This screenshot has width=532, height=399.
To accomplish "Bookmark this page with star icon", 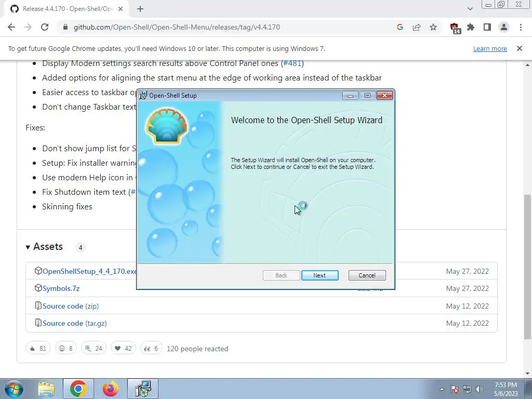I will pyautogui.click(x=433, y=27).
